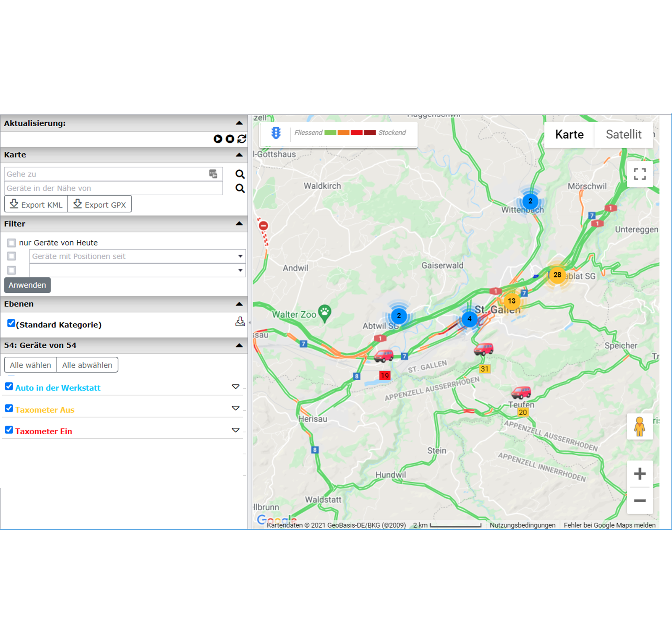Click the green Fliessend traffic legend swatch
This screenshot has width=672, height=643.
tap(330, 133)
